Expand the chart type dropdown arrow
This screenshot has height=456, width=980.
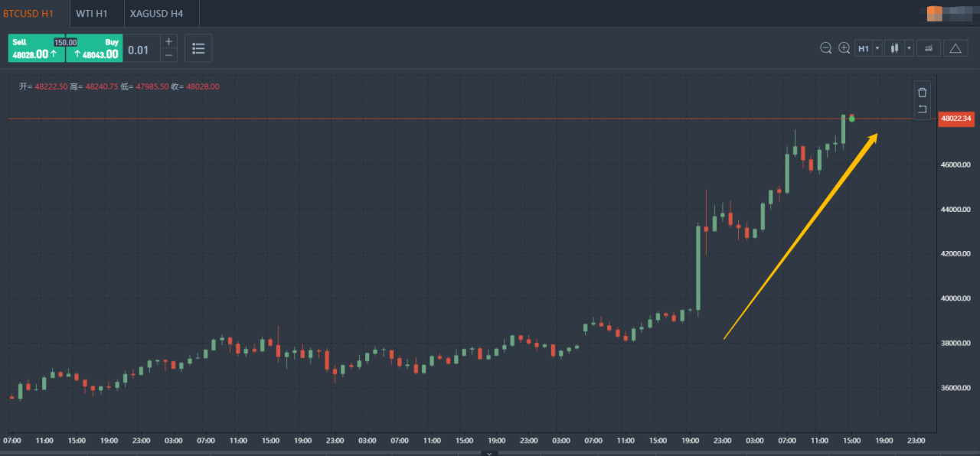[909, 48]
